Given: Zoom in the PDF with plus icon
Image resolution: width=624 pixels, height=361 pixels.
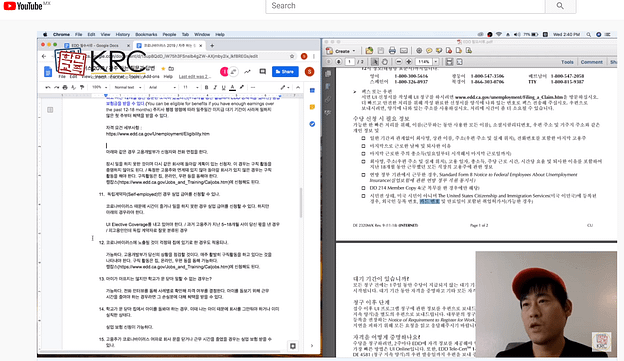Looking at the screenshot, I should pyautogui.click(x=409, y=62).
